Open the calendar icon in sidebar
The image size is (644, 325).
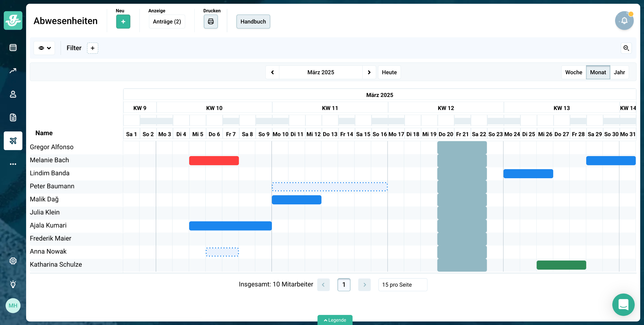(x=13, y=48)
